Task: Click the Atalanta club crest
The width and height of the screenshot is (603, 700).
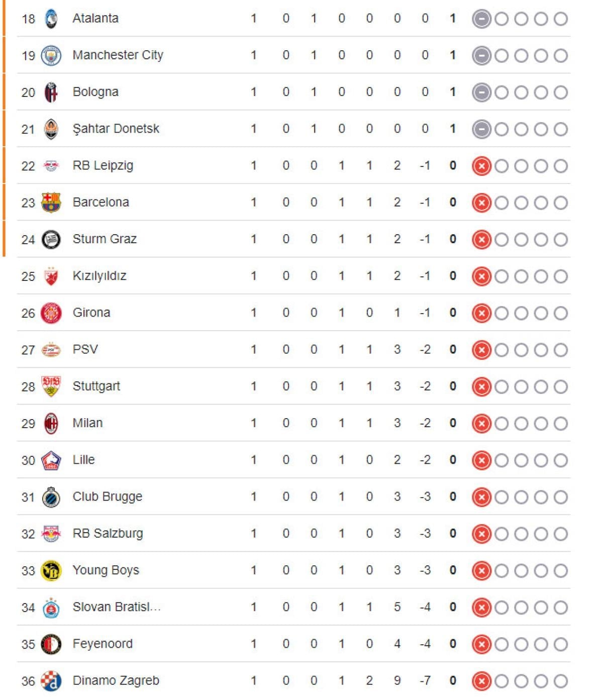Action: (51, 19)
